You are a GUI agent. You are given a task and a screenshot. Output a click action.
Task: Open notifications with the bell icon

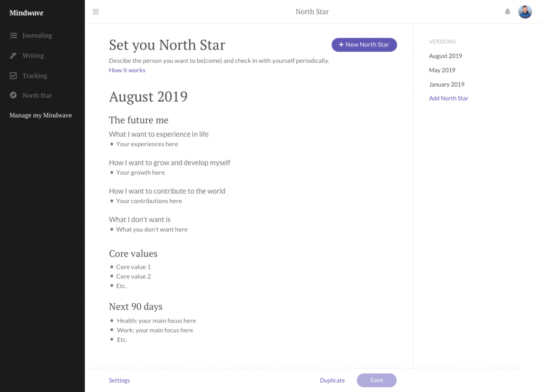[x=507, y=11]
